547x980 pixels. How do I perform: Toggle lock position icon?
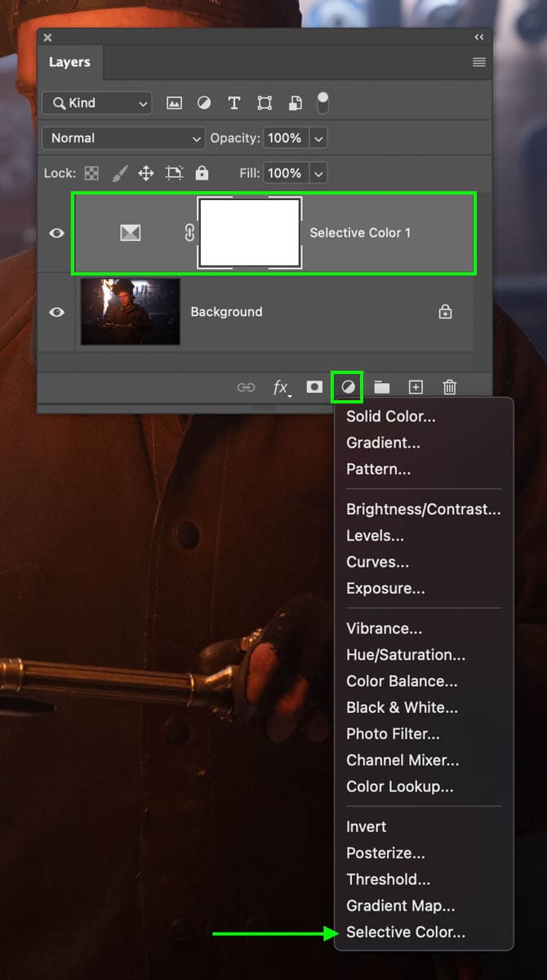146,173
